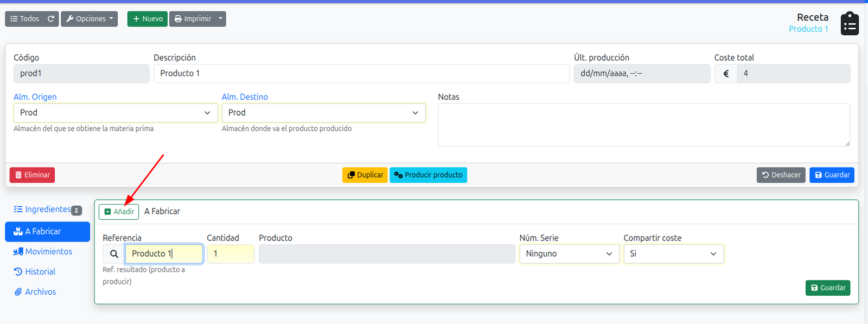The image size is (868, 324).
Task: Click inside the Notas text area
Action: pyautogui.click(x=644, y=125)
